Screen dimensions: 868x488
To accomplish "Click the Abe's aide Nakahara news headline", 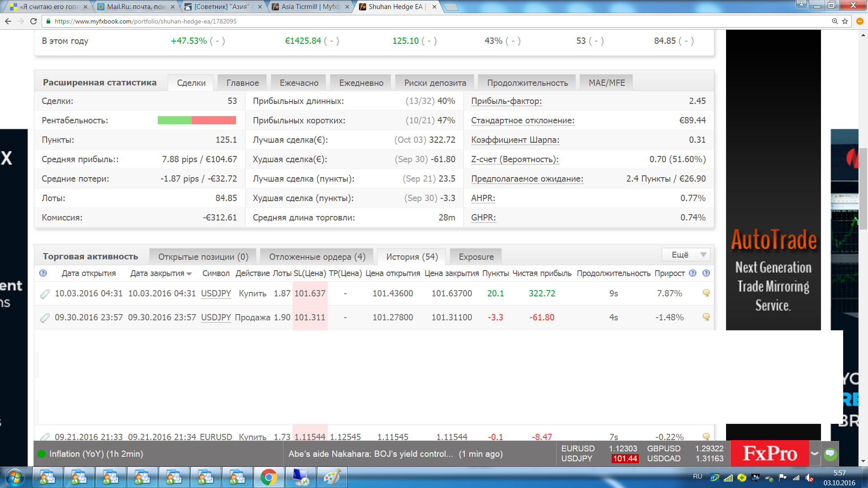I will click(370, 454).
